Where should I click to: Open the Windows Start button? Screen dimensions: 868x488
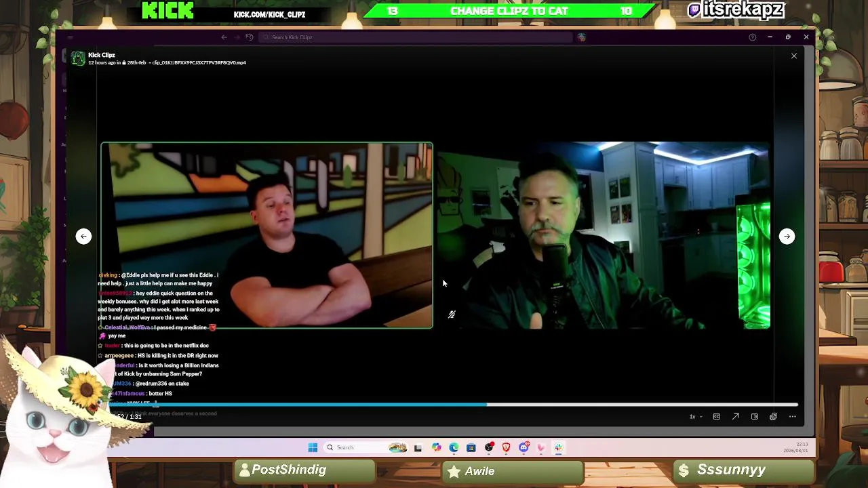[x=313, y=447]
